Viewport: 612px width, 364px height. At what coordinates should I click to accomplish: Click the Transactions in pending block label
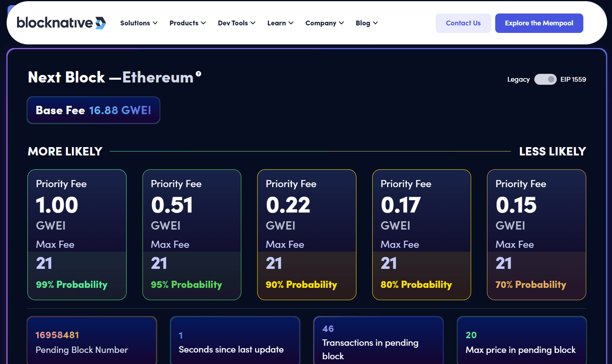point(370,349)
